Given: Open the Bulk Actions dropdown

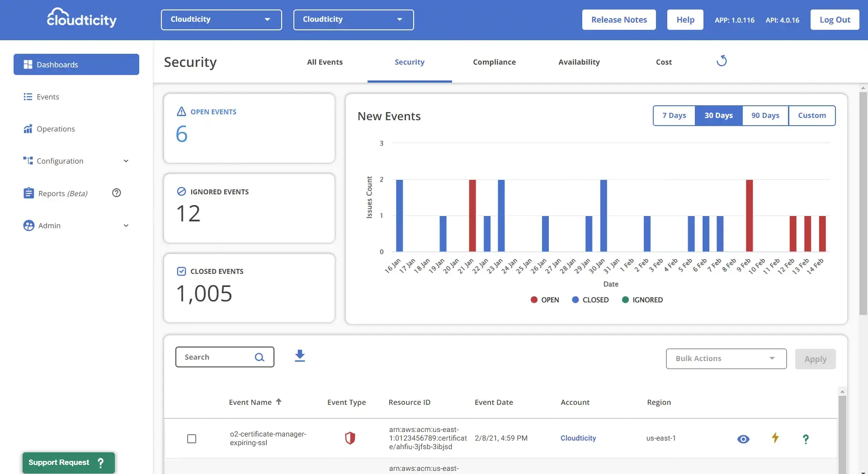Looking at the screenshot, I should (726, 359).
